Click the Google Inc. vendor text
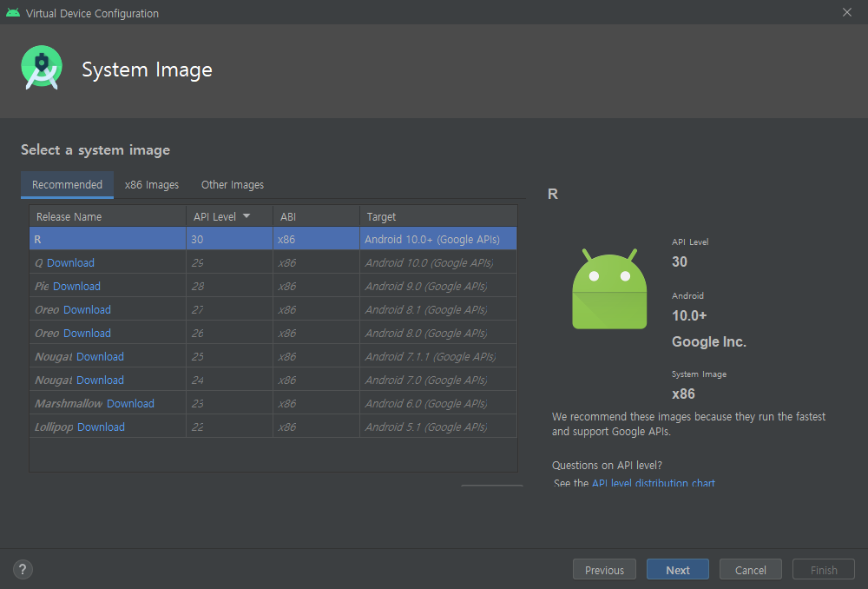The width and height of the screenshot is (868, 589). tap(708, 342)
